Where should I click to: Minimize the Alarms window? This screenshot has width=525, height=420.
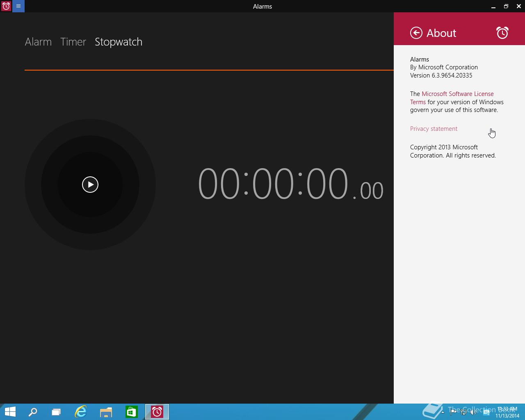tap(493, 6)
